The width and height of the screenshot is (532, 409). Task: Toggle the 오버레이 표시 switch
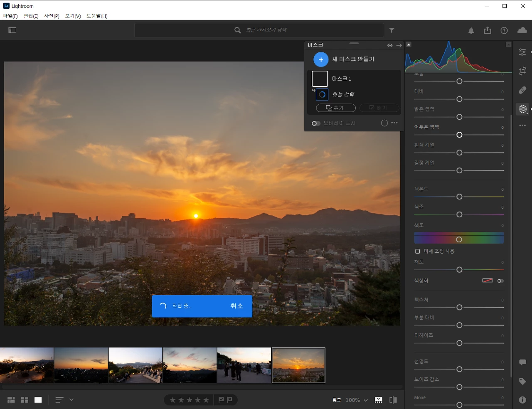(x=316, y=123)
